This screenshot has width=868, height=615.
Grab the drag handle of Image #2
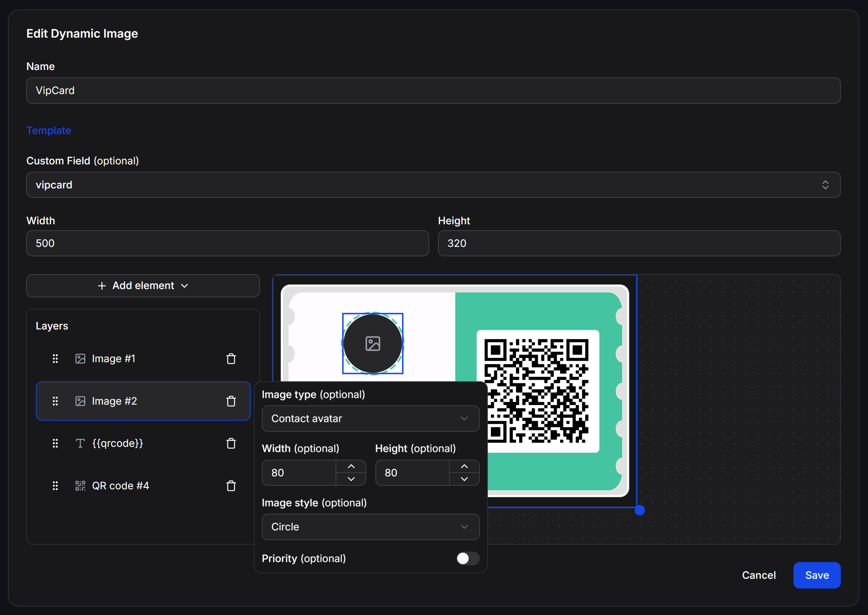pos(55,401)
